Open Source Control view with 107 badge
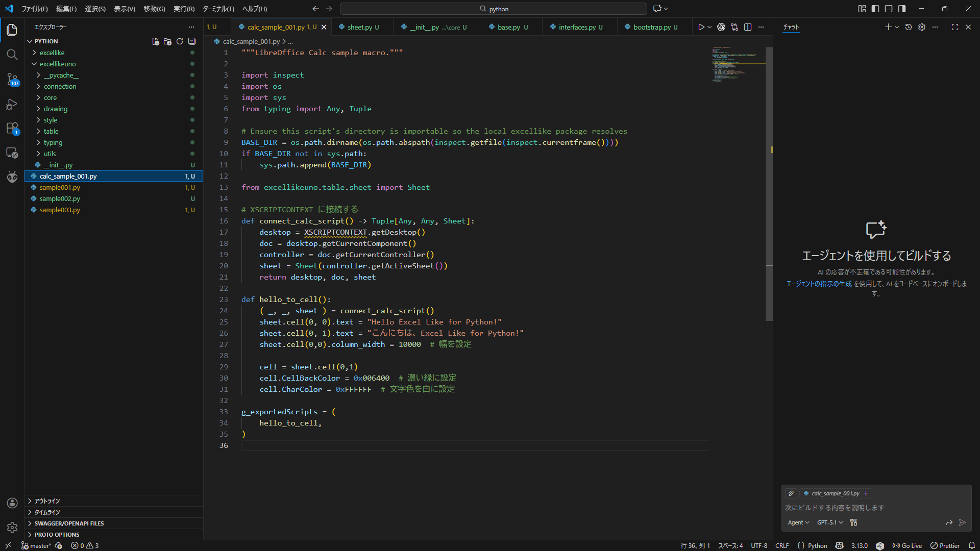 [12, 79]
